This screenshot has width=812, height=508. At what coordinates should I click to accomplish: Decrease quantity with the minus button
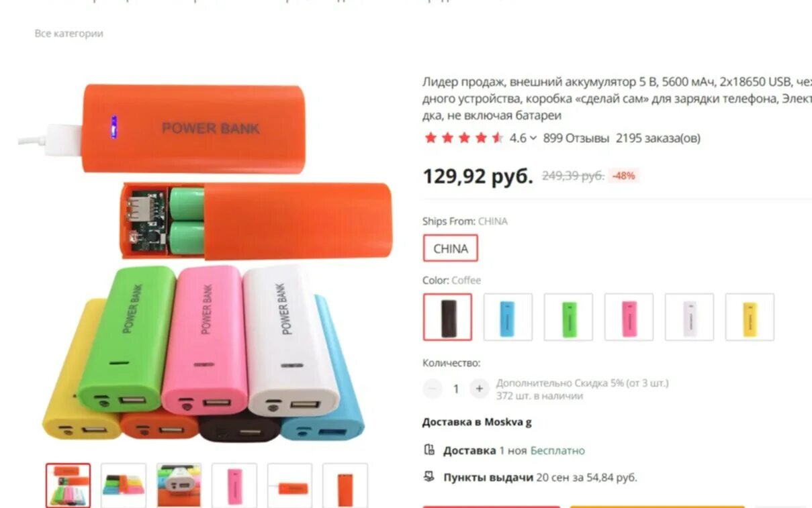tap(433, 389)
